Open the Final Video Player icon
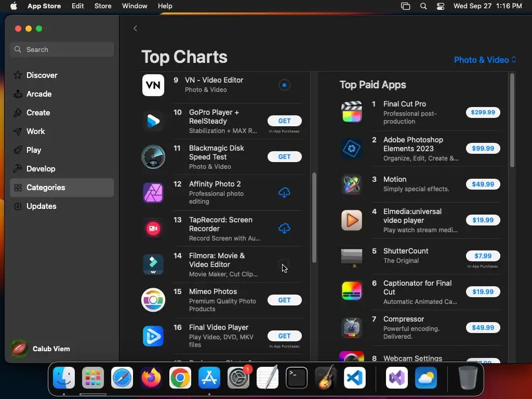The width and height of the screenshot is (532, 399). click(153, 336)
